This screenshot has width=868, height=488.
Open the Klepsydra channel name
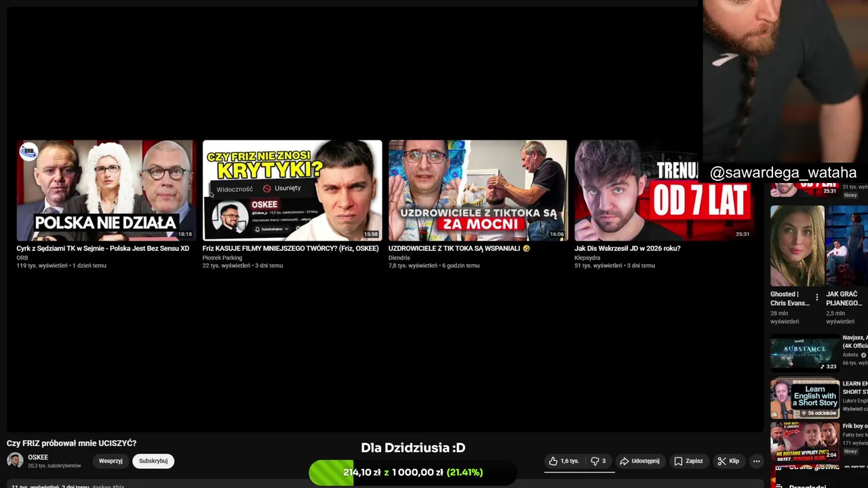[x=587, y=258]
